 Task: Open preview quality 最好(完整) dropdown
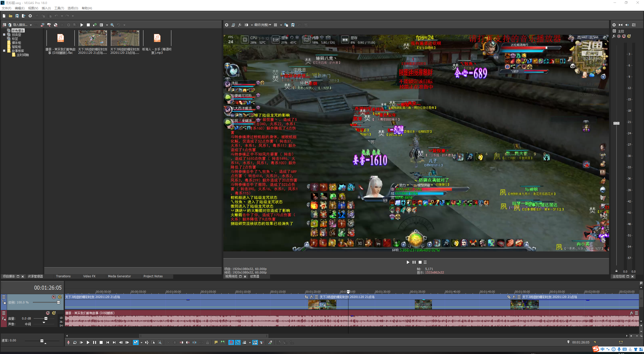tap(263, 25)
